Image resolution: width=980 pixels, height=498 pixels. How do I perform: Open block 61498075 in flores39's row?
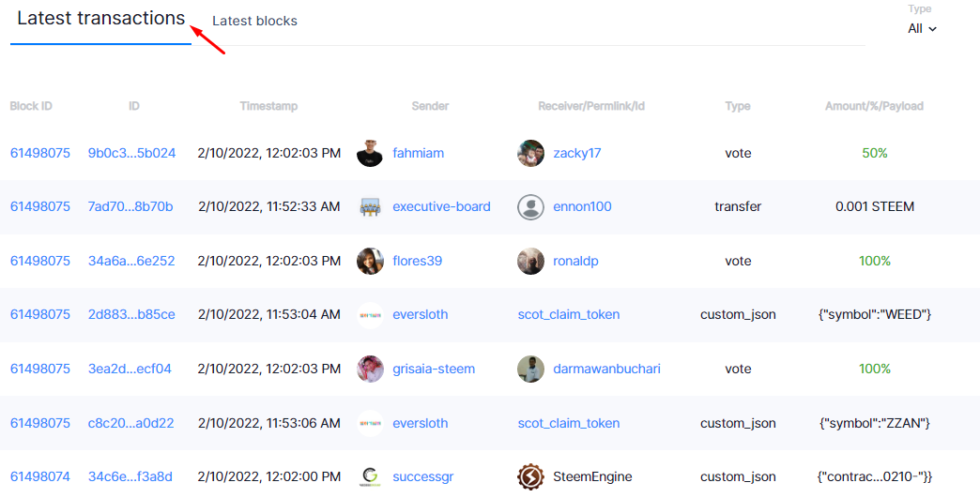40,261
